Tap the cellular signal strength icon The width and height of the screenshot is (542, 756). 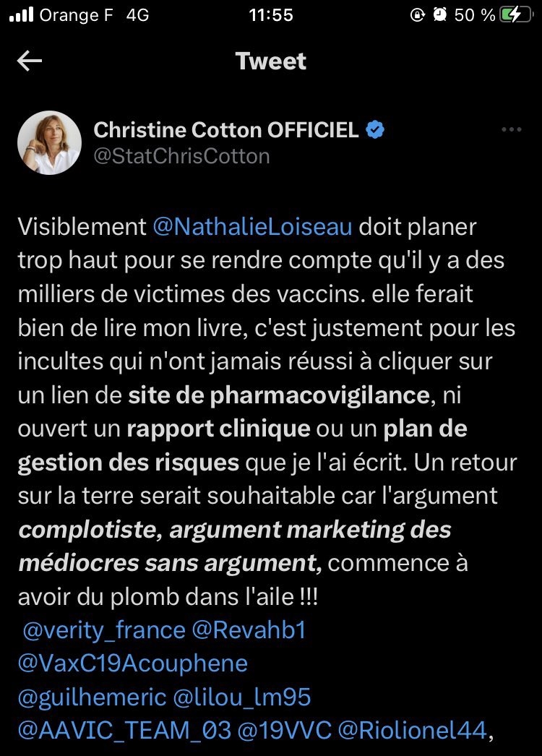pos(26,15)
